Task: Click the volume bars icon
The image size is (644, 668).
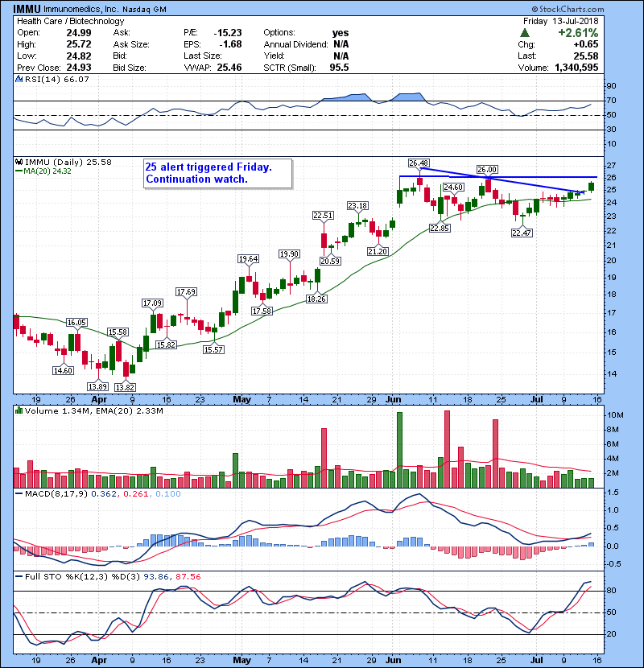Action: (19, 410)
